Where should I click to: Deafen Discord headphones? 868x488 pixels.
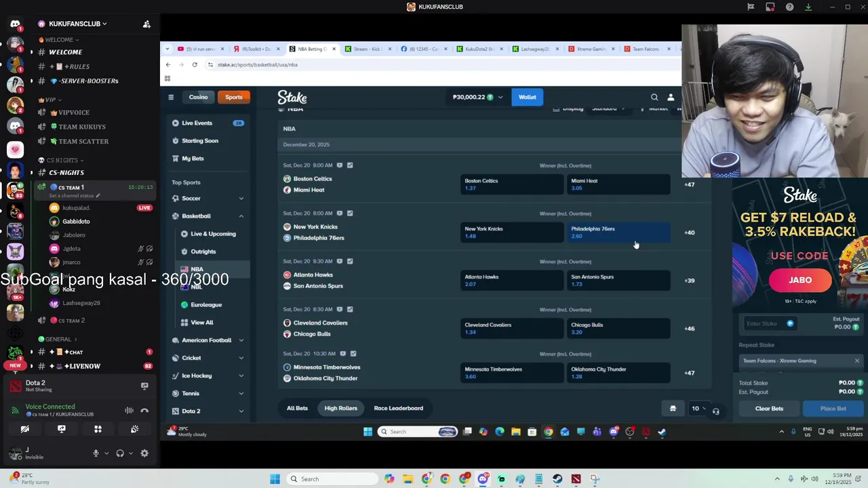120,453
